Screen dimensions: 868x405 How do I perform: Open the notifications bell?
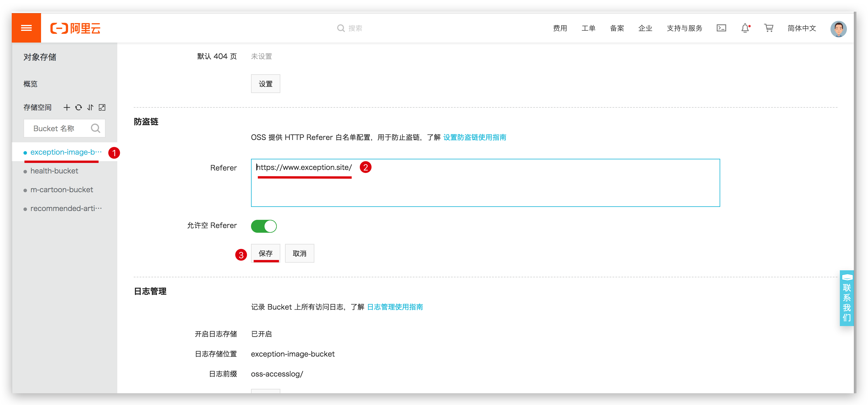point(745,28)
